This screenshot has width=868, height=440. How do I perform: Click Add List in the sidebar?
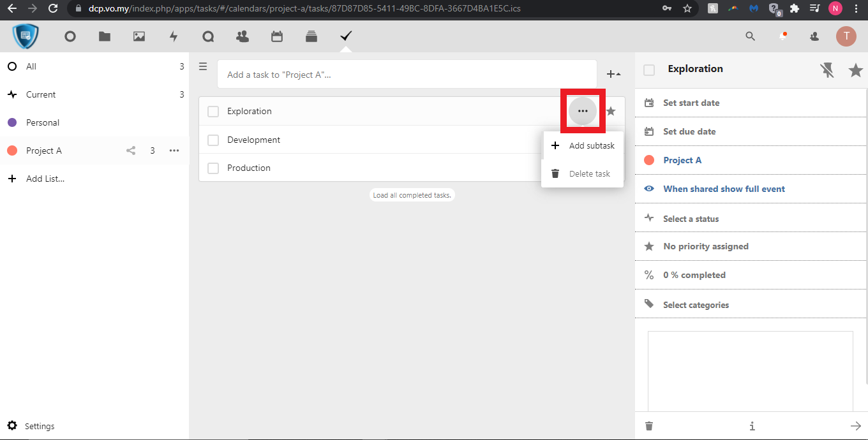[45, 179]
